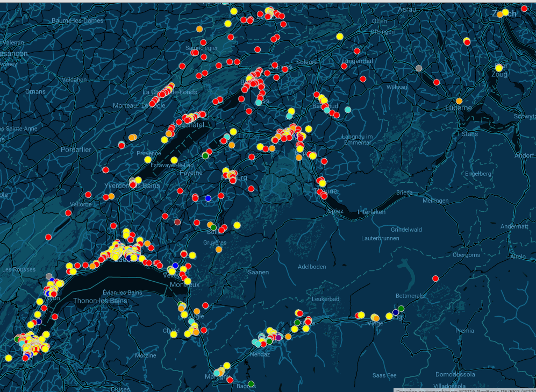Click the red marker in the top-right corner
Screen dimensions: 536x392
pos(524,9)
